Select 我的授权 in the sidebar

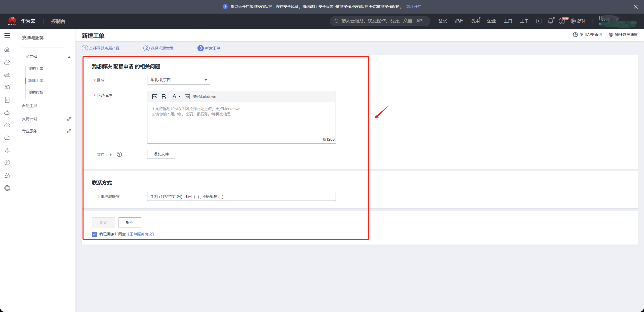(x=36, y=92)
